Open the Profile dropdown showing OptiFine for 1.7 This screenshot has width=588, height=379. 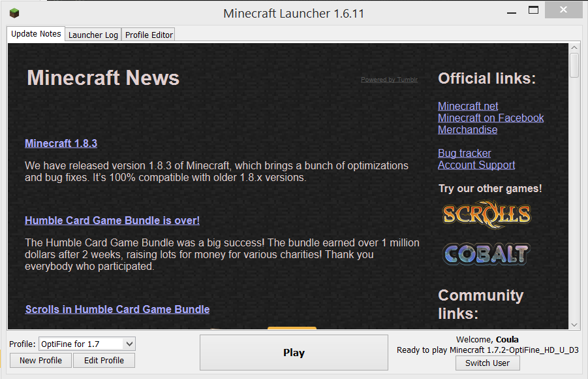pos(87,344)
